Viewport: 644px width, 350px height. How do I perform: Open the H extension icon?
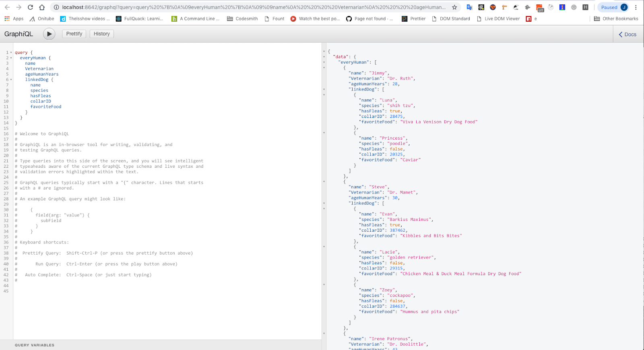[x=586, y=7]
